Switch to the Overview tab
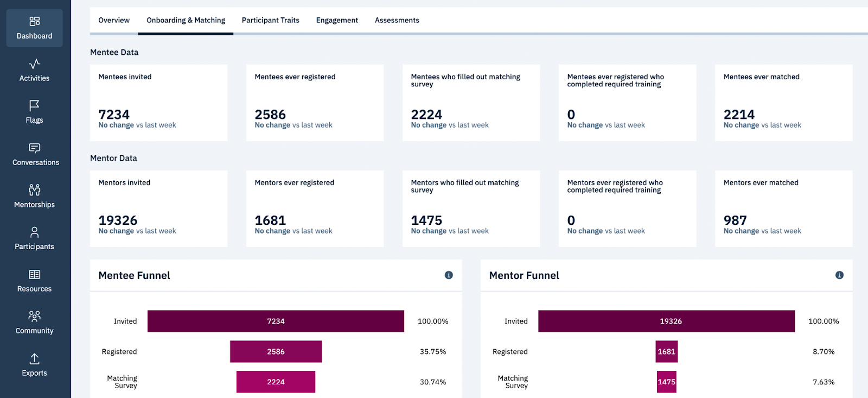Screen dimensions: 868x398 click(x=114, y=21)
